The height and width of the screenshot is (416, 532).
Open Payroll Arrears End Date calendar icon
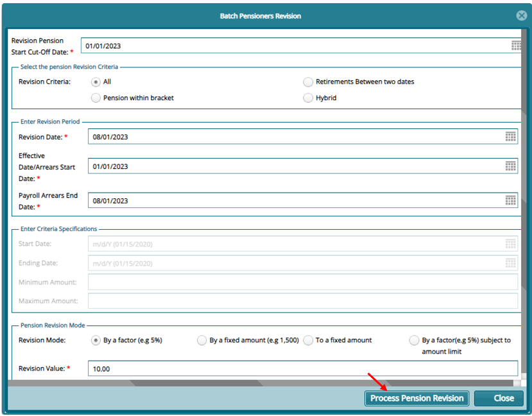[x=511, y=200]
